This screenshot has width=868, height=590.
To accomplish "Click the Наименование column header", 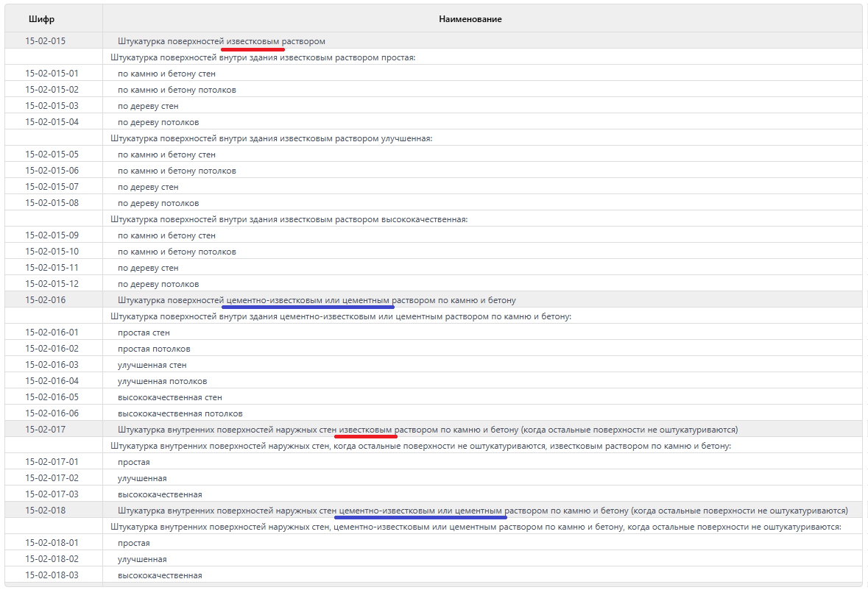I will [x=470, y=19].
